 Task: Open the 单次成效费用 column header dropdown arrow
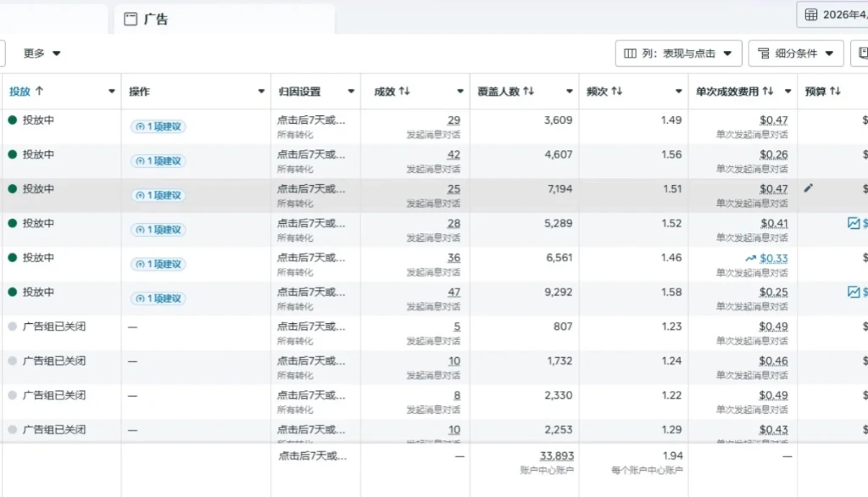(x=787, y=92)
